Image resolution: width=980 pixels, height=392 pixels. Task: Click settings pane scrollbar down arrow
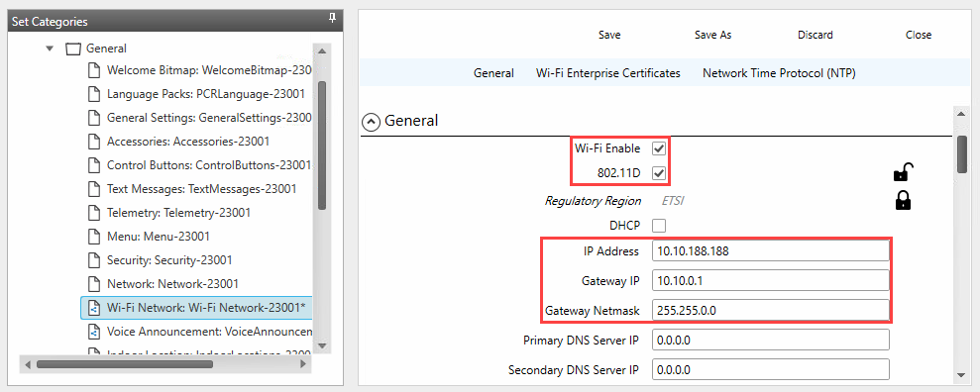[962, 374]
